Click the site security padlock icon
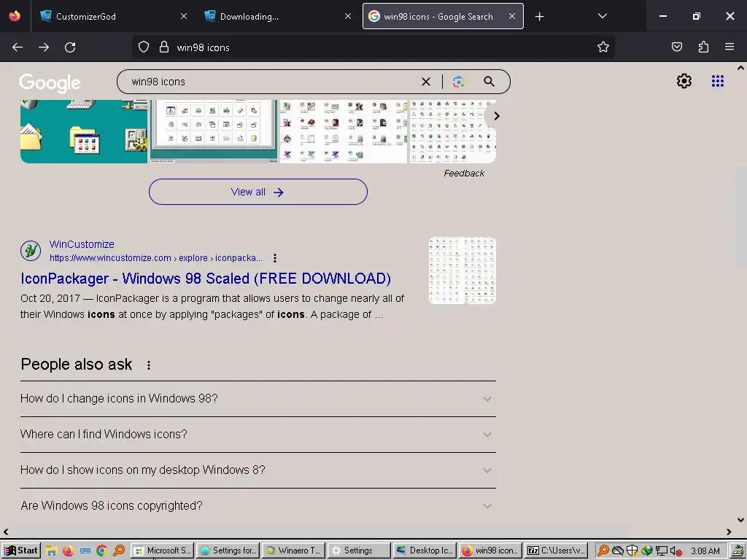747x560 pixels. click(x=164, y=47)
